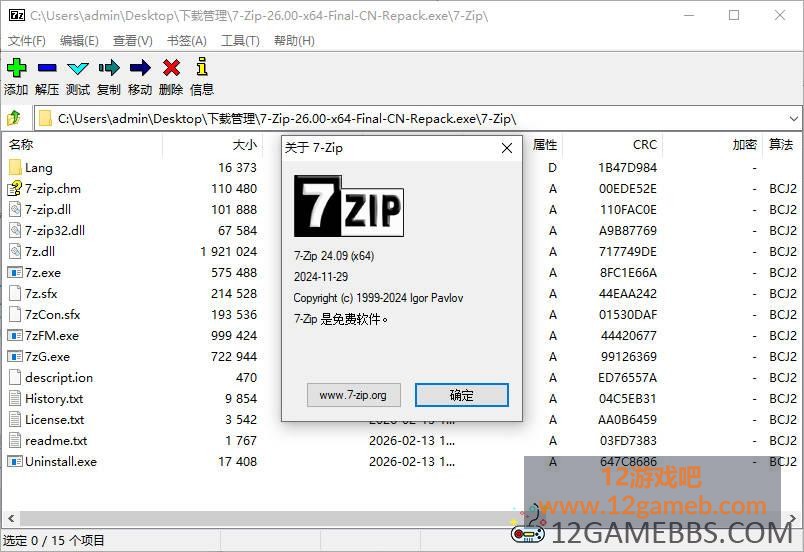Click the green Add (添加) toolbar icon
The image size is (804, 552).
click(16, 67)
